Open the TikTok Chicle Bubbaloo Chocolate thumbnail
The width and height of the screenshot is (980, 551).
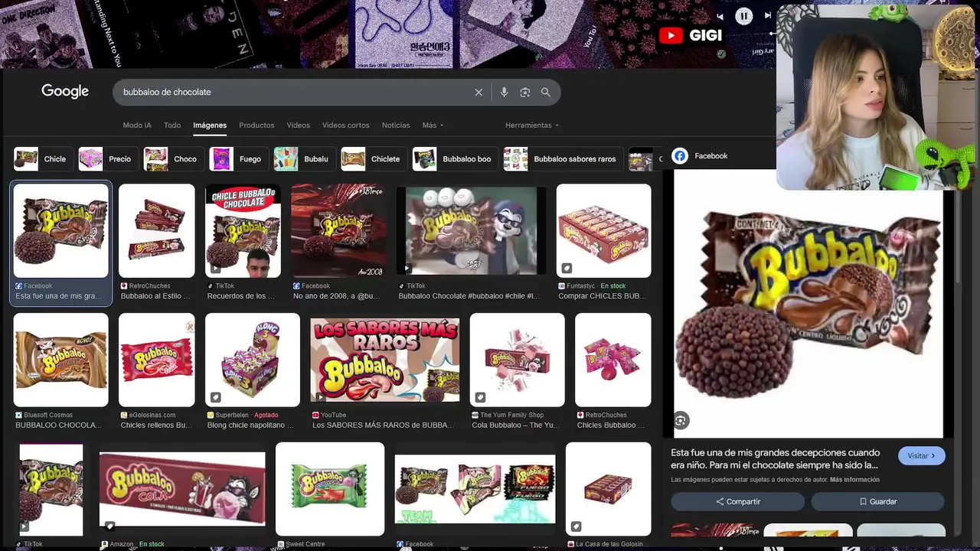click(243, 230)
